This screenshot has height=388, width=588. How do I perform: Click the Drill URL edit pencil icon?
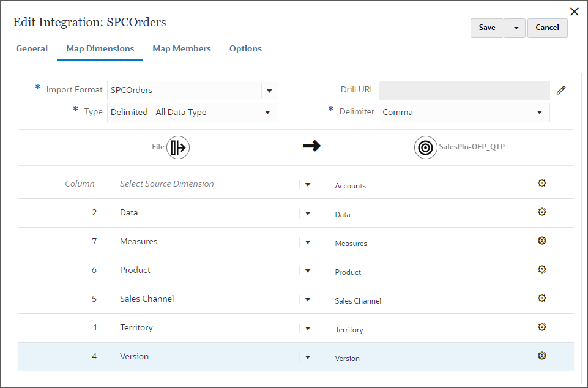561,90
